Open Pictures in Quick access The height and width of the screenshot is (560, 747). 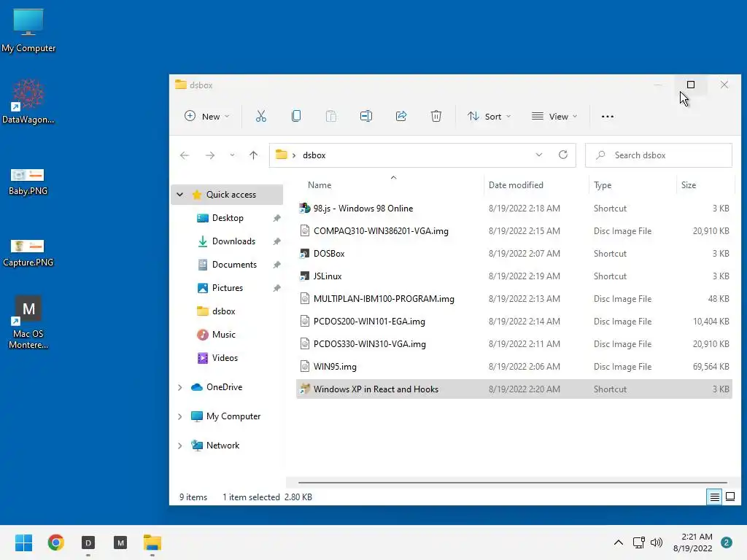(228, 288)
